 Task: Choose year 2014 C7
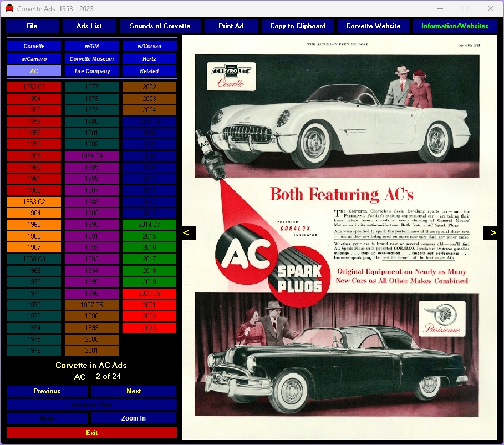(150, 225)
